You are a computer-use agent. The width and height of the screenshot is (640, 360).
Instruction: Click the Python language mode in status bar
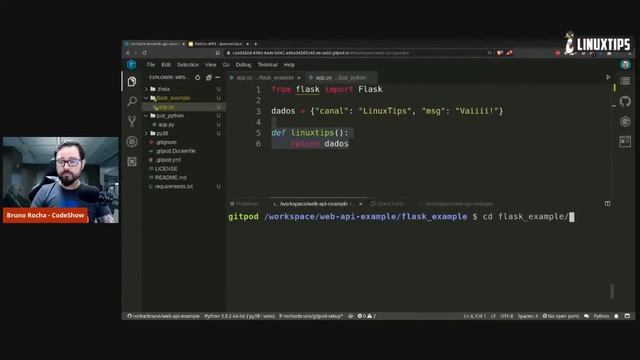click(x=601, y=316)
